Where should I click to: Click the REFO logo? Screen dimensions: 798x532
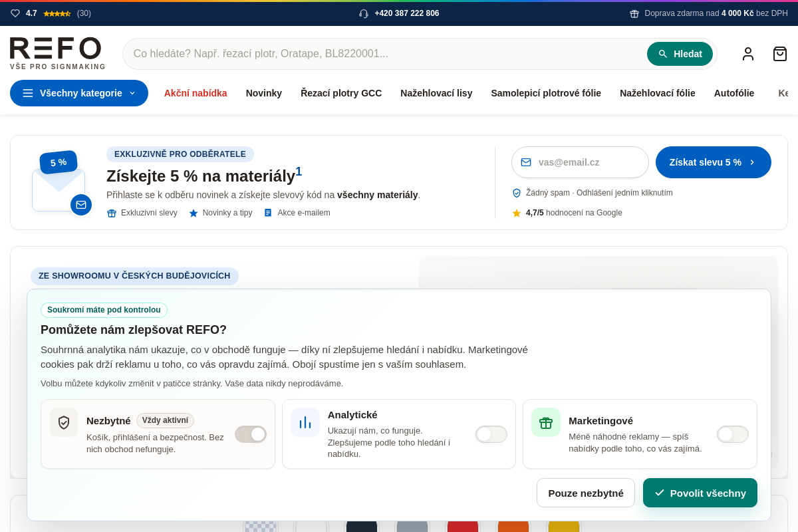pos(58,53)
